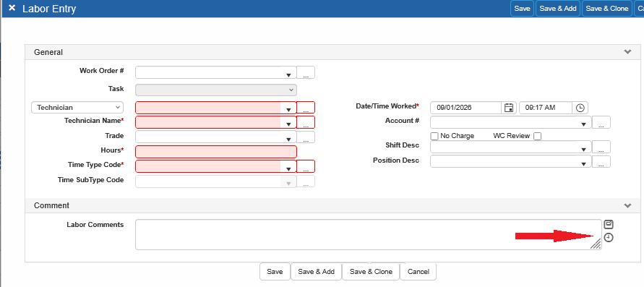The height and width of the screenshot is (287, 644).
Task: Collapse the Comment section chevron
Action: click(x=627, y=205)
